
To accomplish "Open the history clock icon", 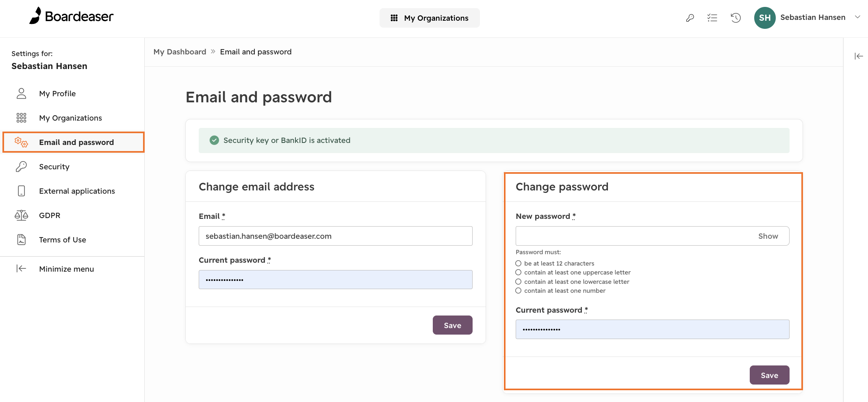I will (x=736, y=18).
